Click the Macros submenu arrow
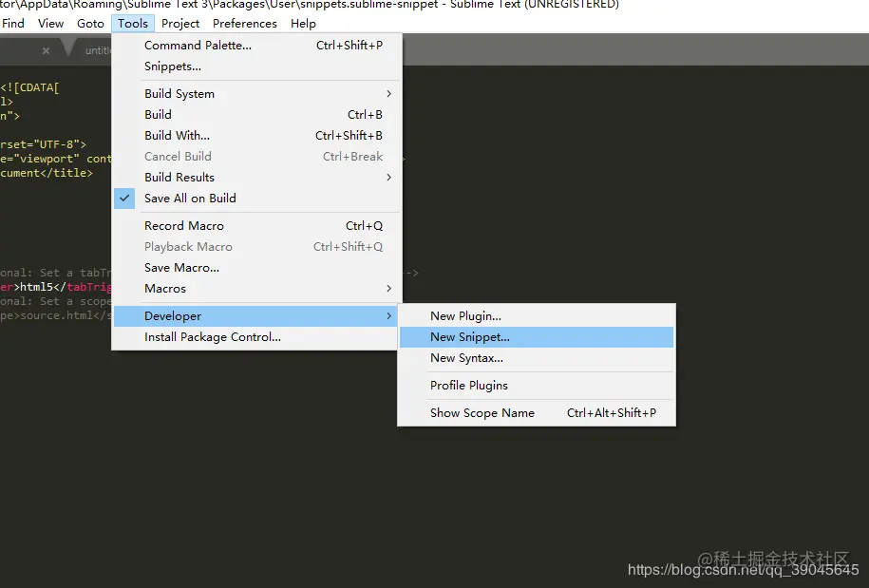 coord(388,289)
